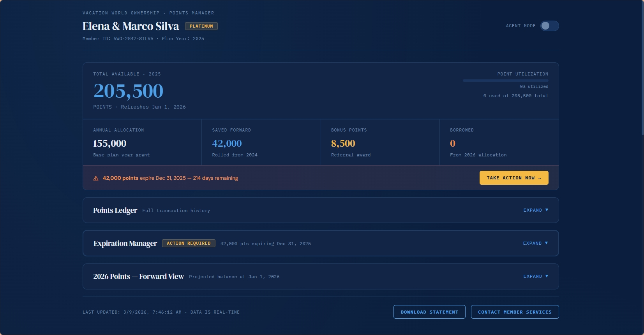
Task: Click the 'Base plan year grant' caption
Action: coord(122,155)
